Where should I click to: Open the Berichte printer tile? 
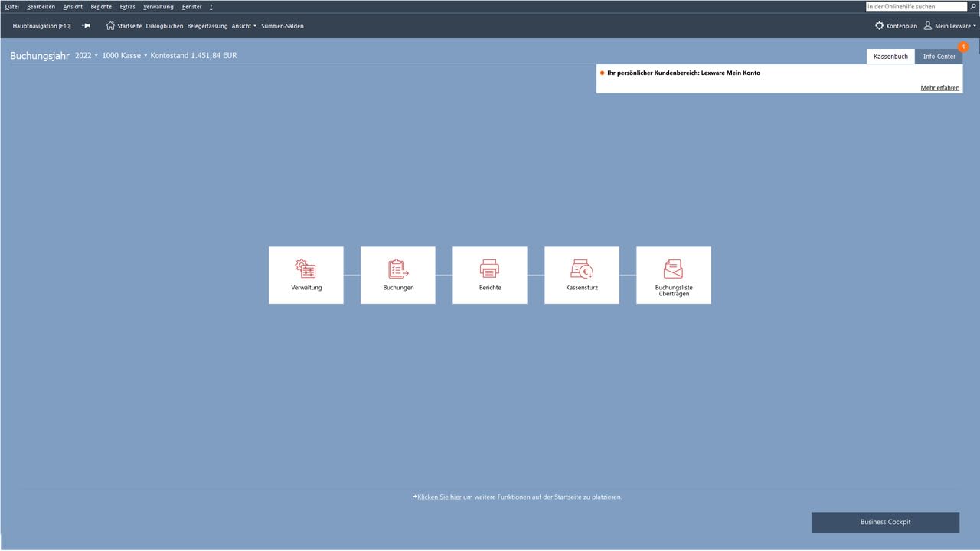pos(490,269)
